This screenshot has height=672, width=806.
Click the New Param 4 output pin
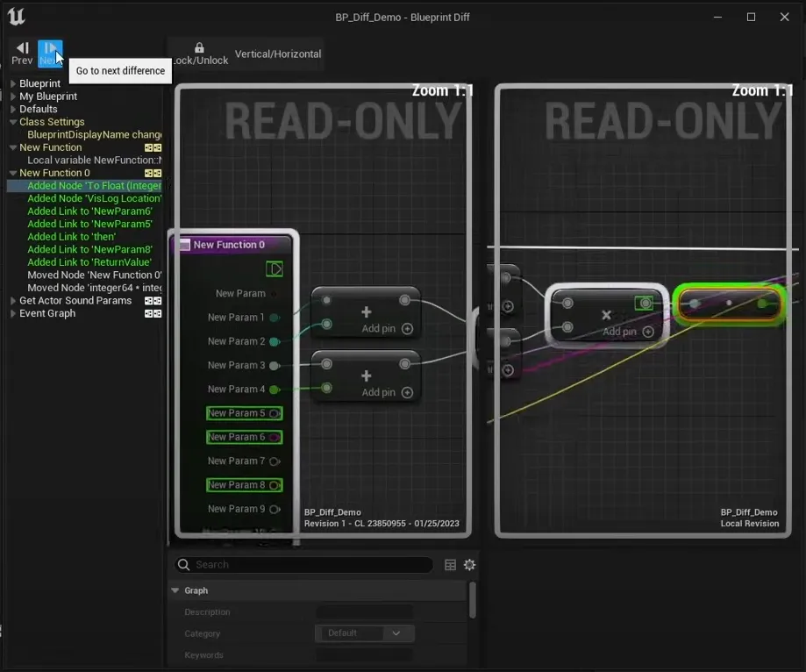click(x=275, y=390)
